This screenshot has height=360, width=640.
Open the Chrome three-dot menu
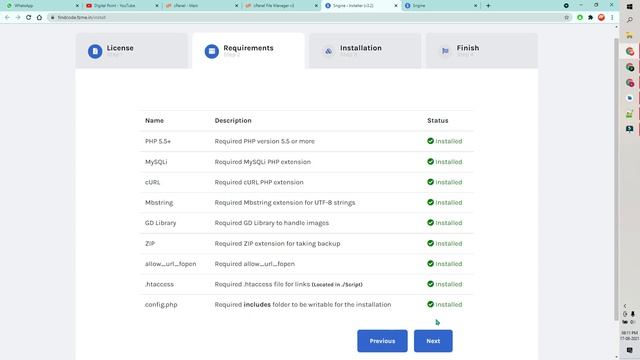(x=612, y=18)
